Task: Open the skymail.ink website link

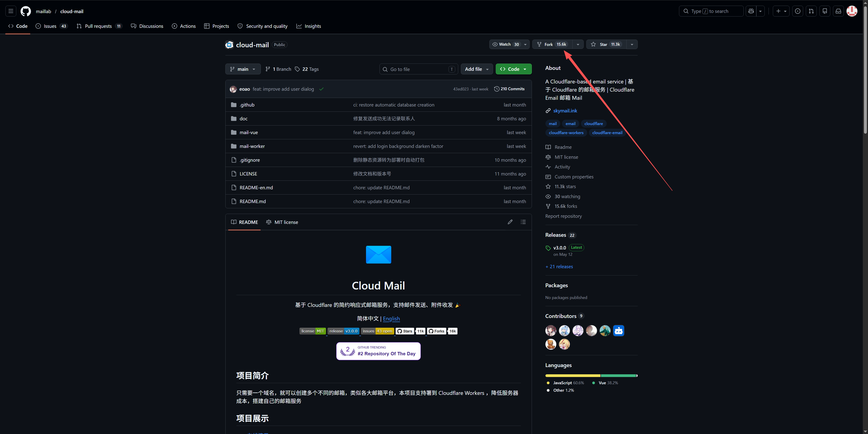Action: 565,111
